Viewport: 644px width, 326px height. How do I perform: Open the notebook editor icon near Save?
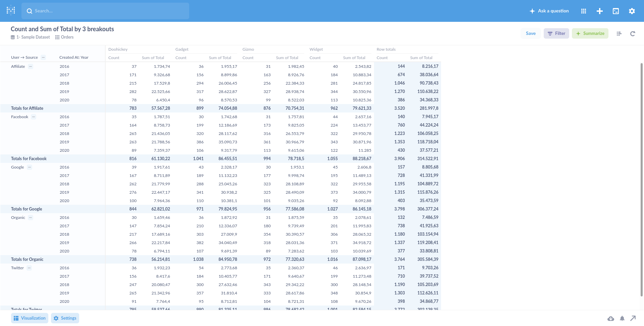point(619,34)
